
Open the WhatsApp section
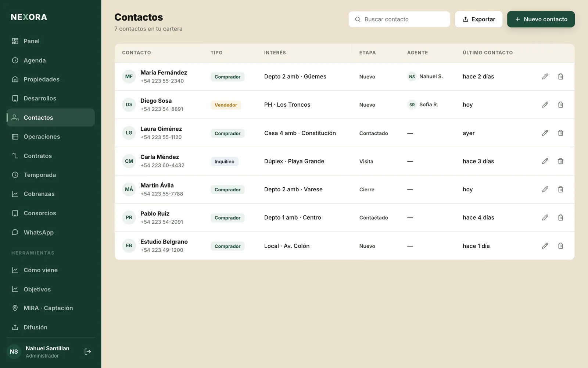coord(51,233)
